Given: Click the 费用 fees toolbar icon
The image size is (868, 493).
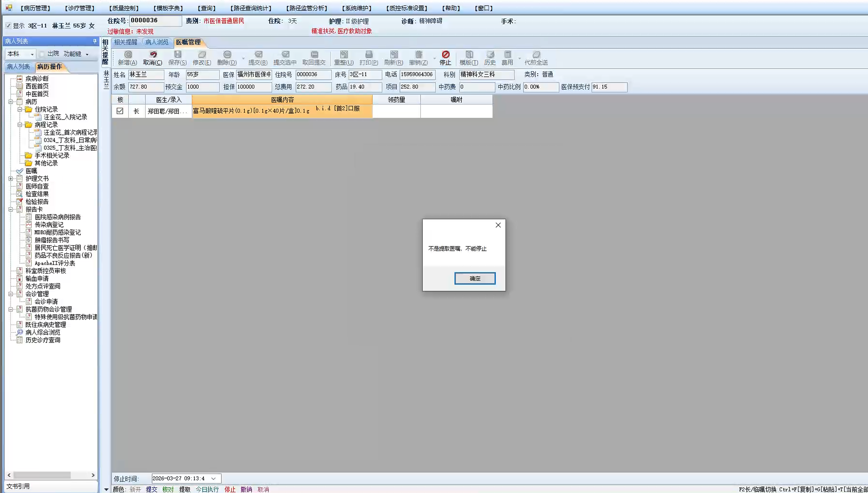Looking at the screenshot, I should tap(507, 58).
